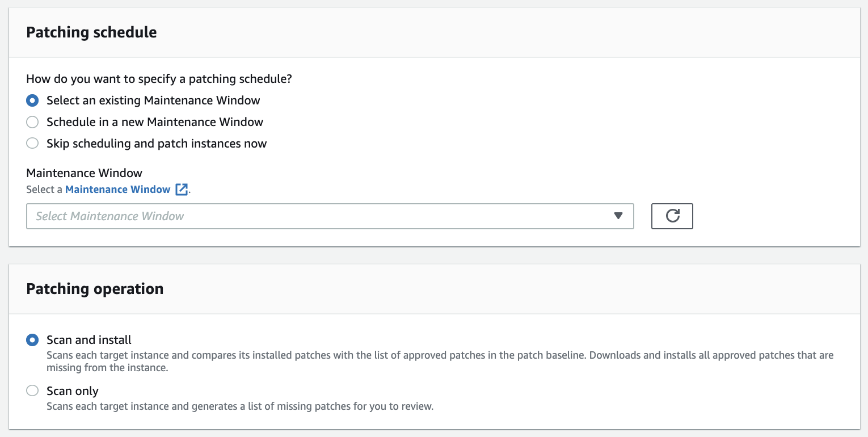868x437 pixels.
Task: Click the Schedule in a new Maintenance Window label
Action: (x=155, y=122)
